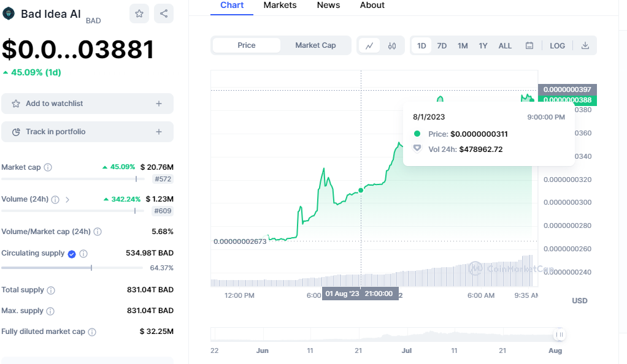The width and height of the screenshot is (627, 364).
Task: Click the Bad Idea AI coin logo
Action: tap(9, 13)
